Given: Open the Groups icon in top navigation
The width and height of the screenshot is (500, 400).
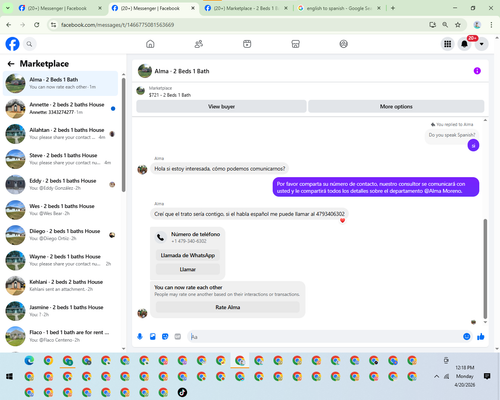Looking at the screenshot, I should point(343,44).
